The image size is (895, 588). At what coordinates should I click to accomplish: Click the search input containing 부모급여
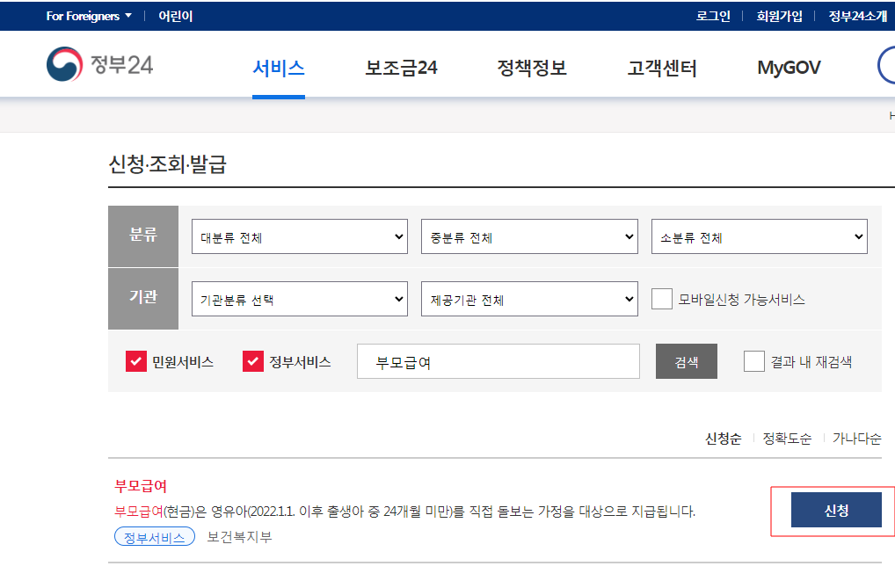point(498,360)
